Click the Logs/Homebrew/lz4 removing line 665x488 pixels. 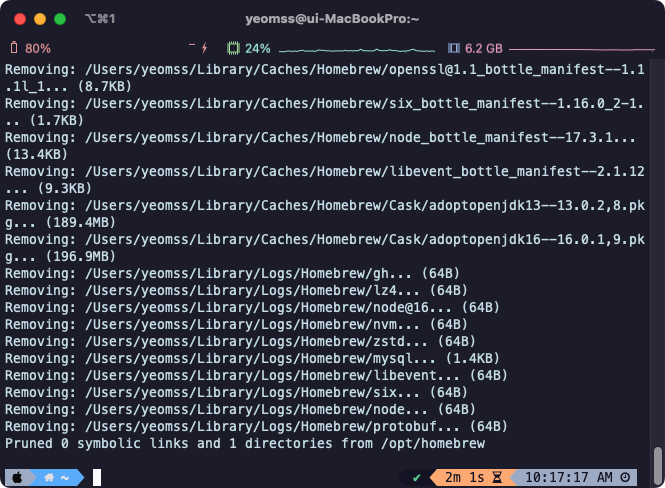236,290
